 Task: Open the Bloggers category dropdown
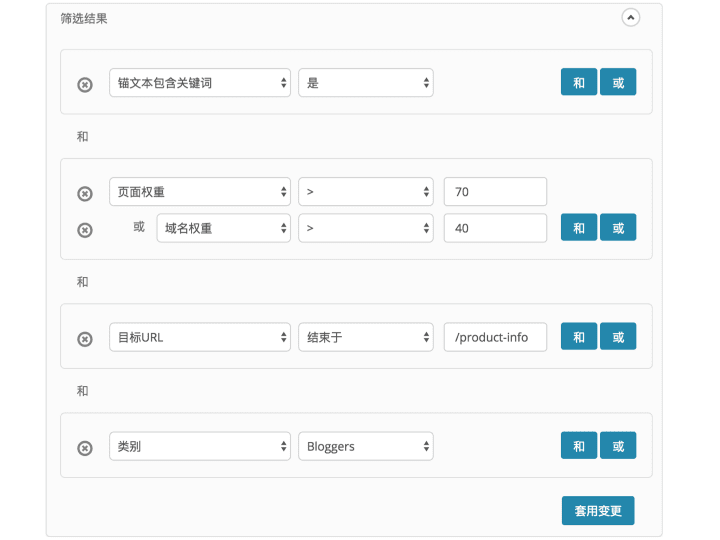pos(366,446)
